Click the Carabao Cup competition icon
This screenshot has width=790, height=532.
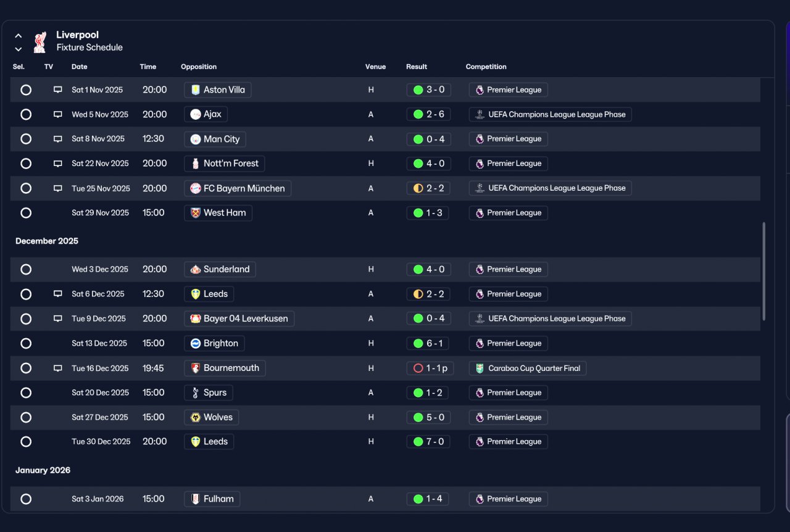tap(480, 368)
